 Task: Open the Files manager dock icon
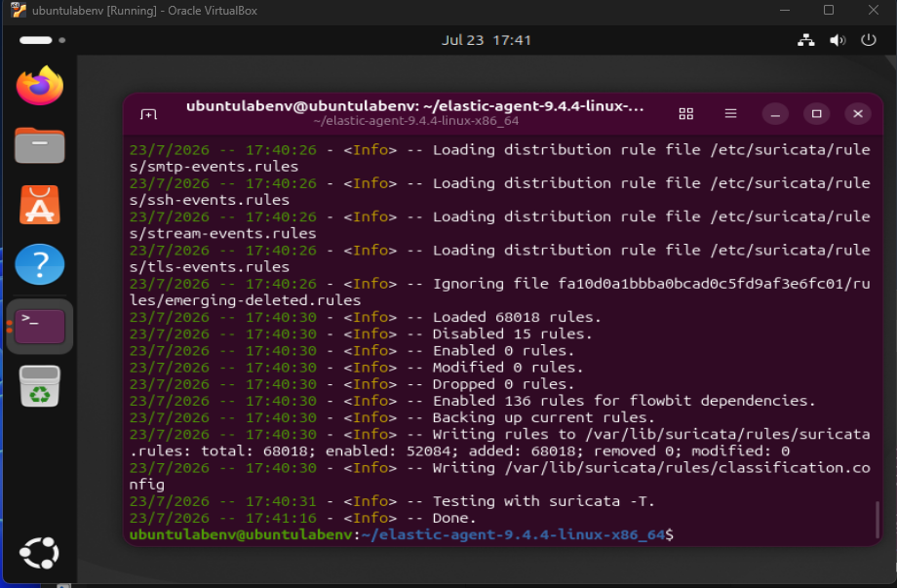39,145
